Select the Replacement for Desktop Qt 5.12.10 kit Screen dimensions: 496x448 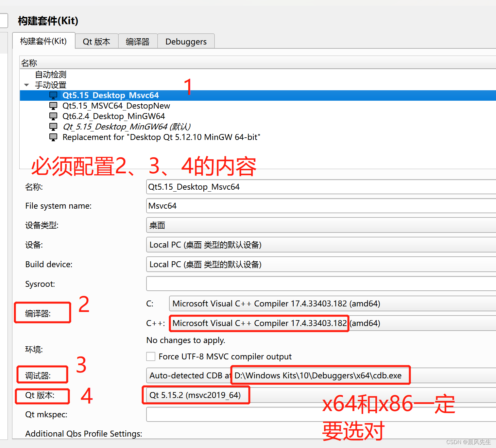tap(161, 137)
